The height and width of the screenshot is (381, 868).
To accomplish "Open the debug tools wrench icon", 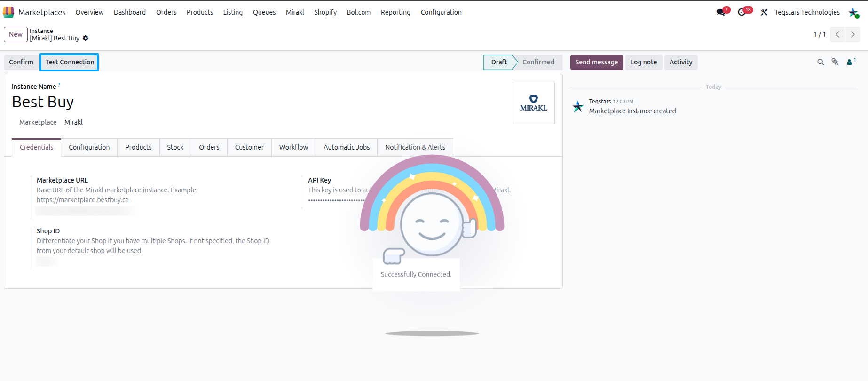I will tap(764, 12).
